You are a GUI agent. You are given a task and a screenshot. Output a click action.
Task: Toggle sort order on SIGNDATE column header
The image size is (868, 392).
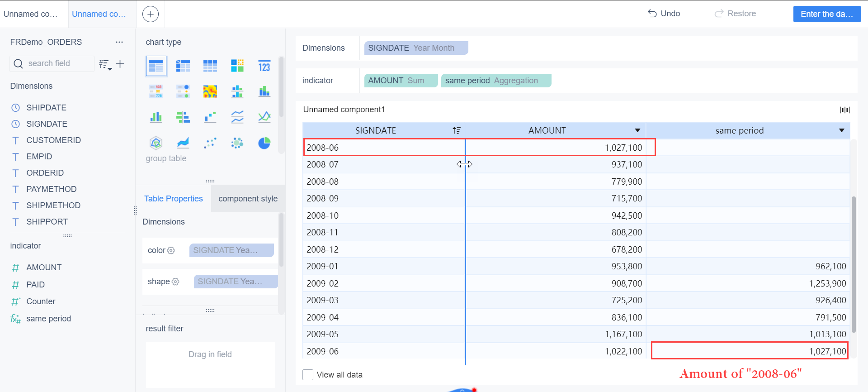click(x=457, y=130)
